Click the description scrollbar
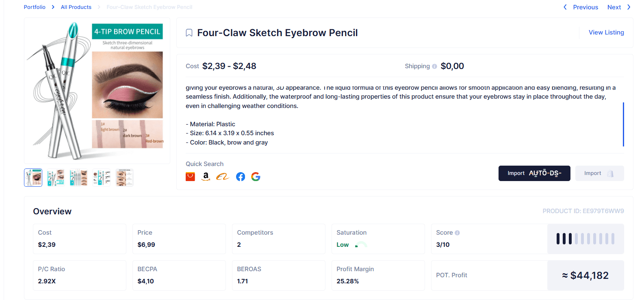 [x=623, y=124]
